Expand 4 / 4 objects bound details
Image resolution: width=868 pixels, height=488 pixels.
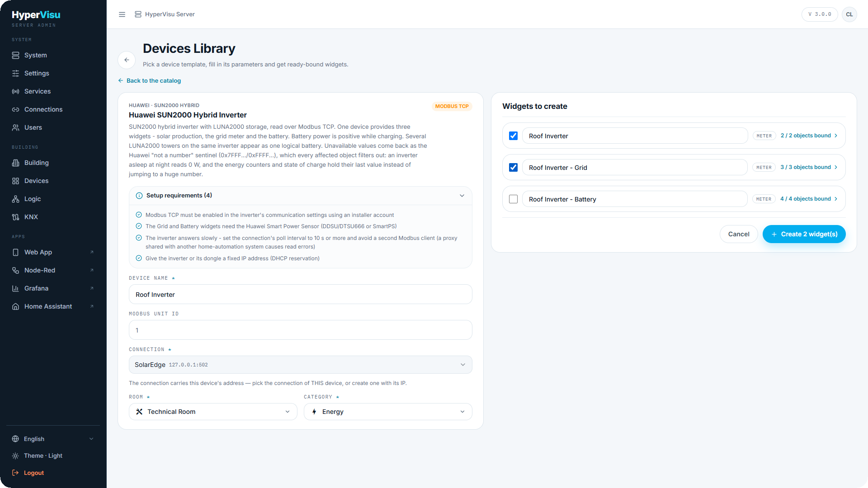[809, 199]
